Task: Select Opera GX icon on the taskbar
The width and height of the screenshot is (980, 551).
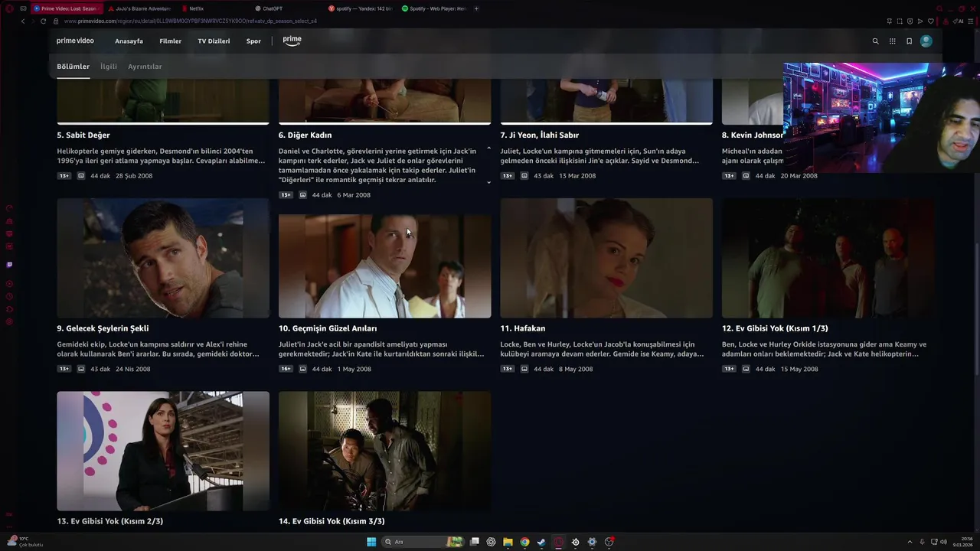Action: click(559, 542)
